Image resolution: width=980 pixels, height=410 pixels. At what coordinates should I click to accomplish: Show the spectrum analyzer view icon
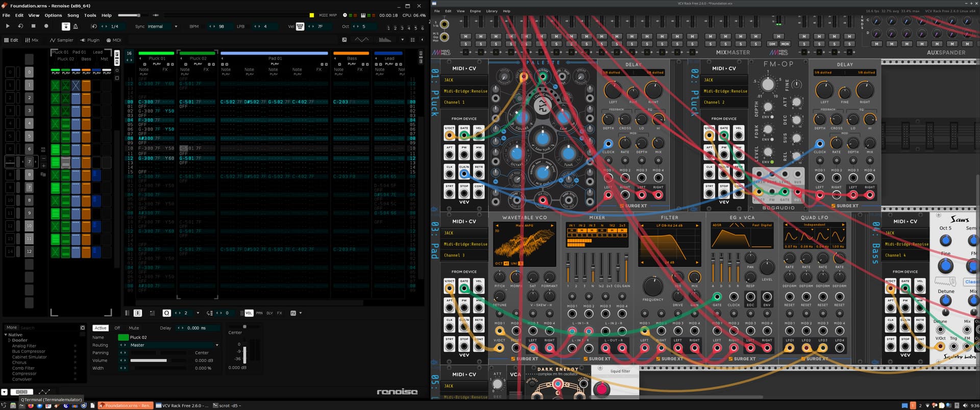(385, 40)
